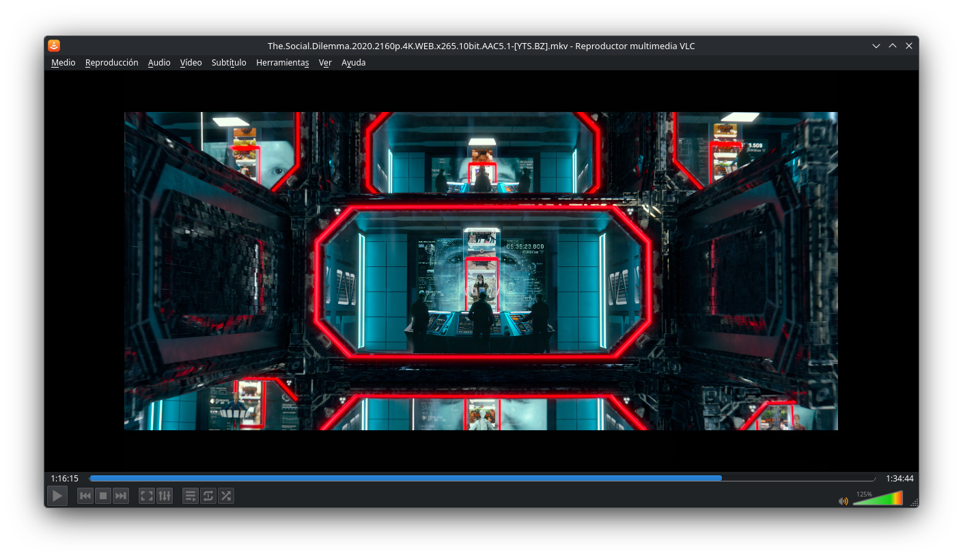Open the Reproducción menu
Image resolution: width=963 pixels, height=560 pixels.
point(112,63)
